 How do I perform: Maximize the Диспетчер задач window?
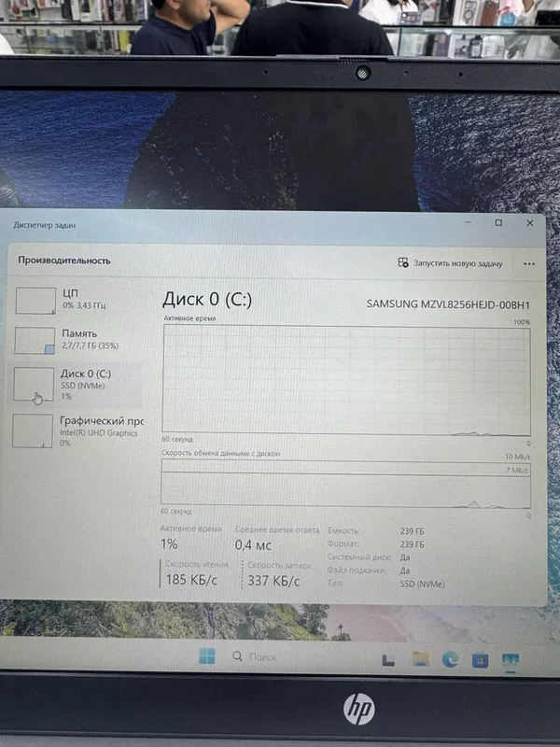pyautogui.click(x=498, y=222)
